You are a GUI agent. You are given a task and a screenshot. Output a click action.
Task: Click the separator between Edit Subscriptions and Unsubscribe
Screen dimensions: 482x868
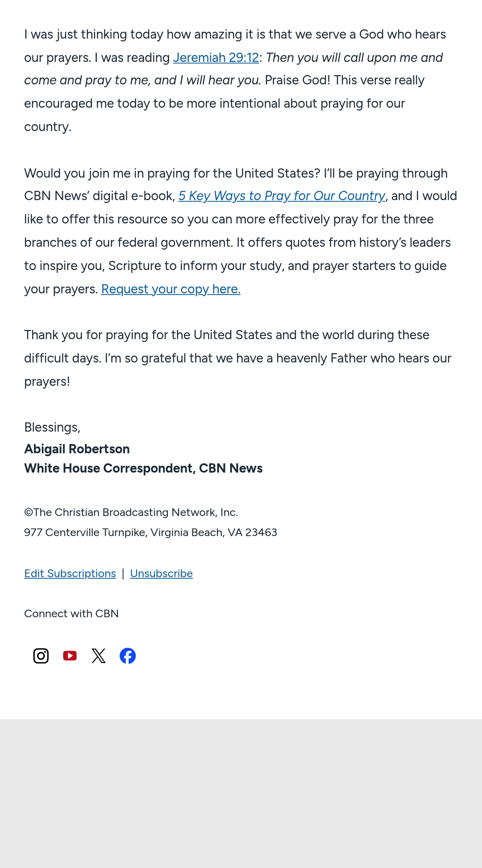123,573
